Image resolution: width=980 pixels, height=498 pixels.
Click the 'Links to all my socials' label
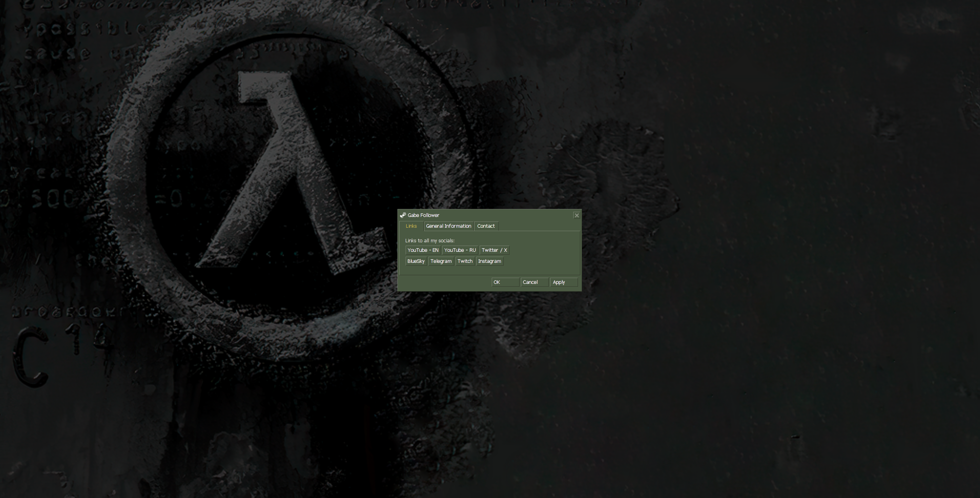[x=430, y=240]
